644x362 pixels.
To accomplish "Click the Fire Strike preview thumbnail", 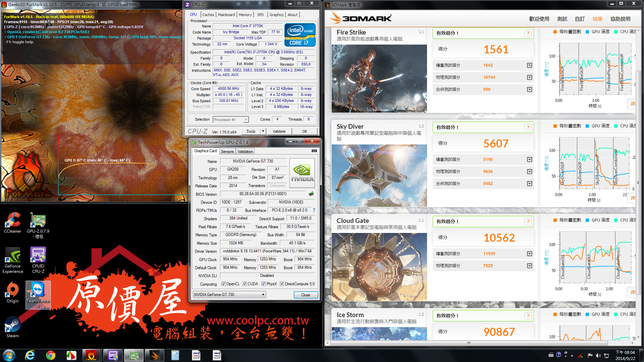I will (x=379, y=78).
